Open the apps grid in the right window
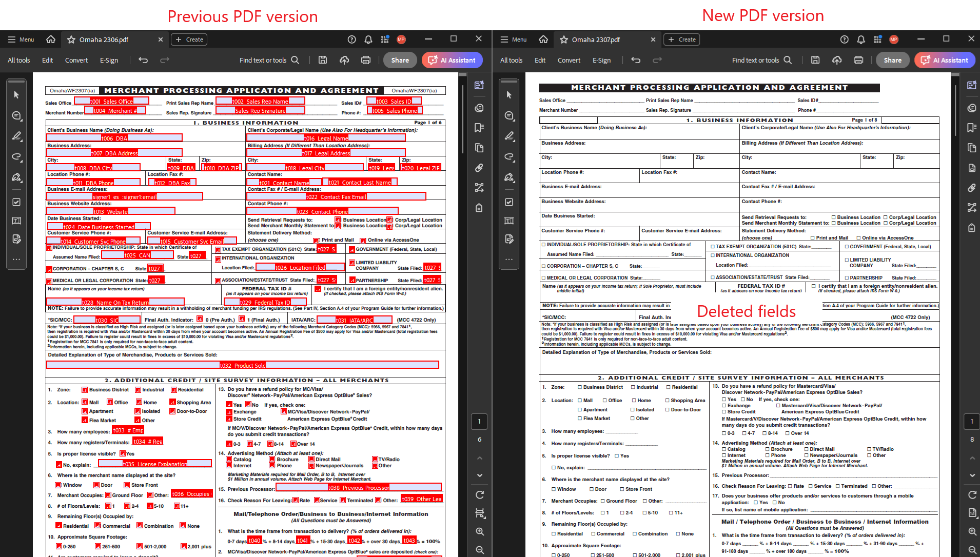The image size is (980, 557). [877, 39]
